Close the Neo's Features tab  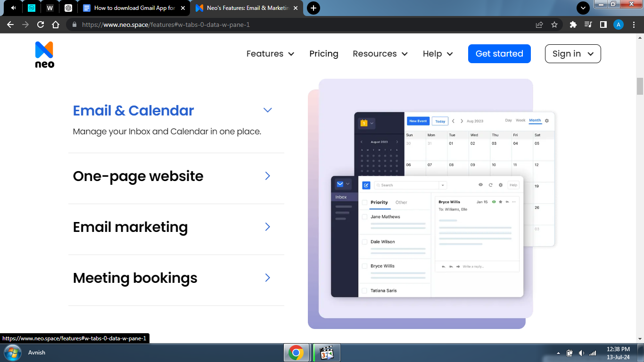pos(296,8)
